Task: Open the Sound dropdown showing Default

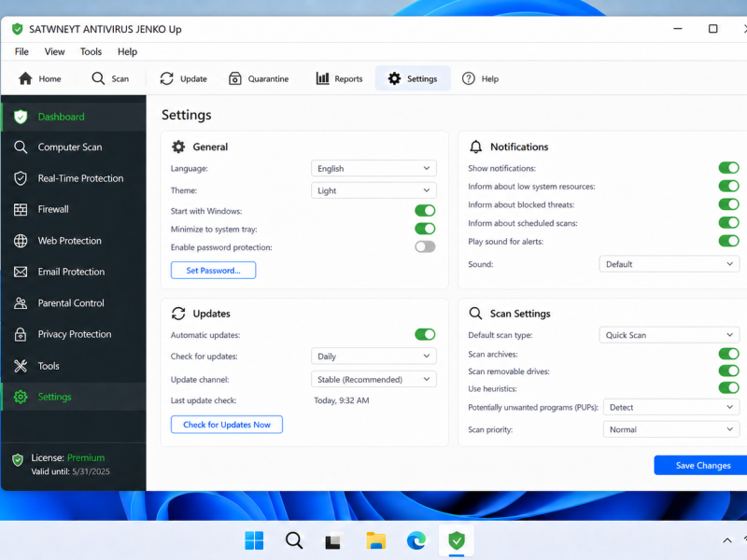Action: tap(669, 264)
